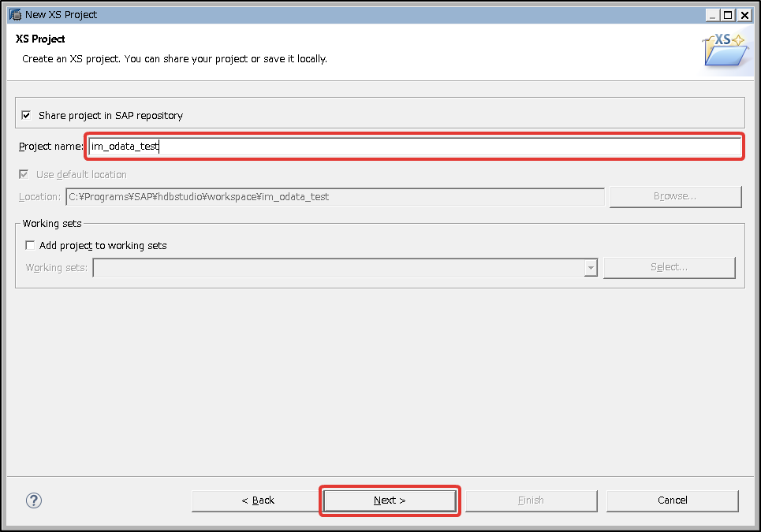Click the Finish button
Viewport: 761px width, 532px height.
click(531, 500)
